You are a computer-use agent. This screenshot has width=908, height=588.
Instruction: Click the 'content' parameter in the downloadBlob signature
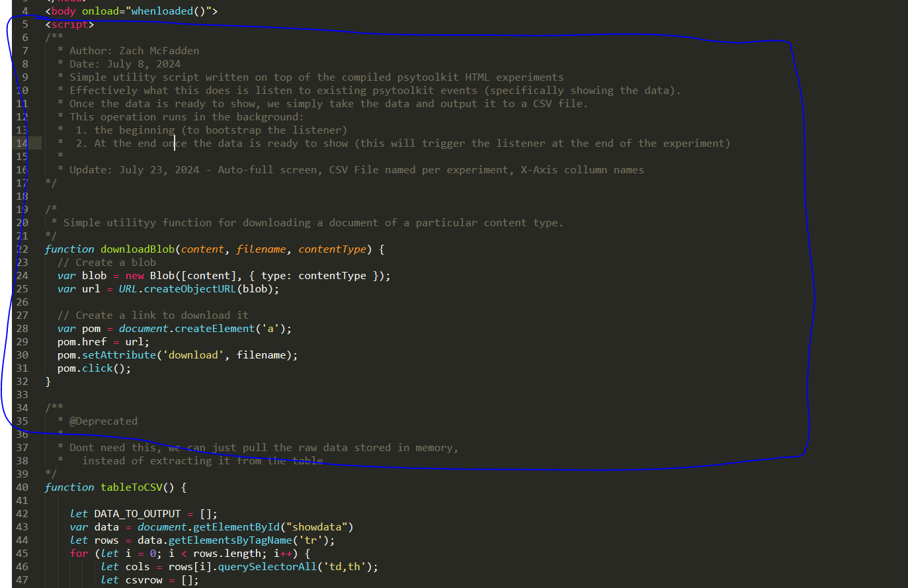[202, 249]
